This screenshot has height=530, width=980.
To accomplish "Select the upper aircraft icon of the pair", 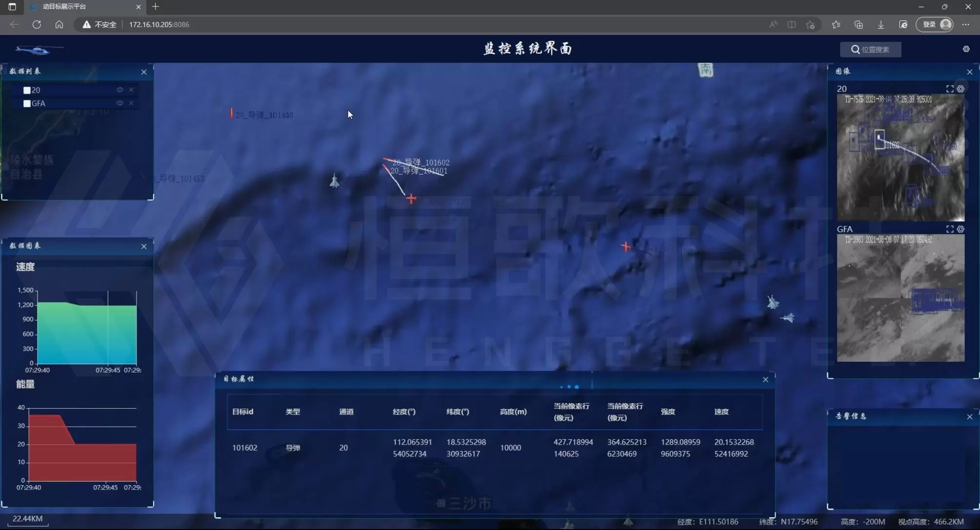I will (773, 302).
